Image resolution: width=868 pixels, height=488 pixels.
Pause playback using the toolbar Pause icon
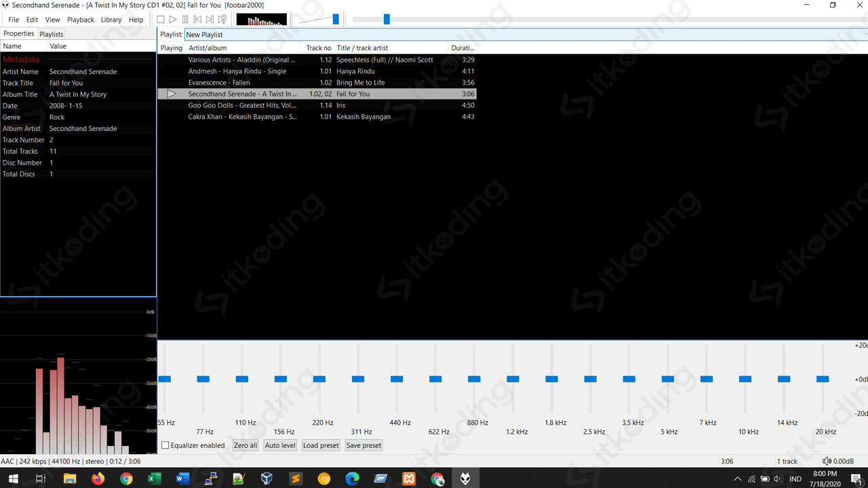pyautogui.click(x=185, y=20)
